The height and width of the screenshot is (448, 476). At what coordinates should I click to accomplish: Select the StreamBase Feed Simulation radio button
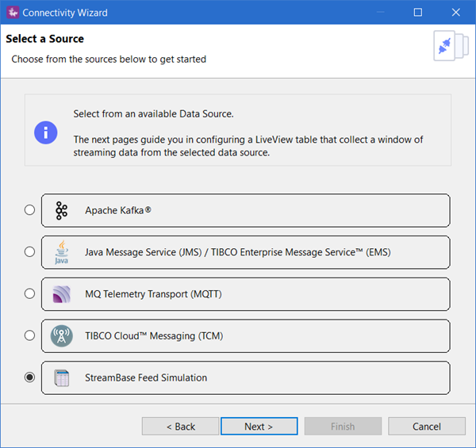pyautogui.click(x=30, y=378)
